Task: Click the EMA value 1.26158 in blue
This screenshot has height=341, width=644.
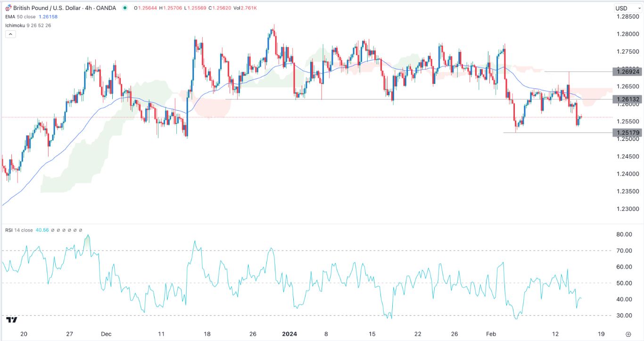Action: (47, 16)
